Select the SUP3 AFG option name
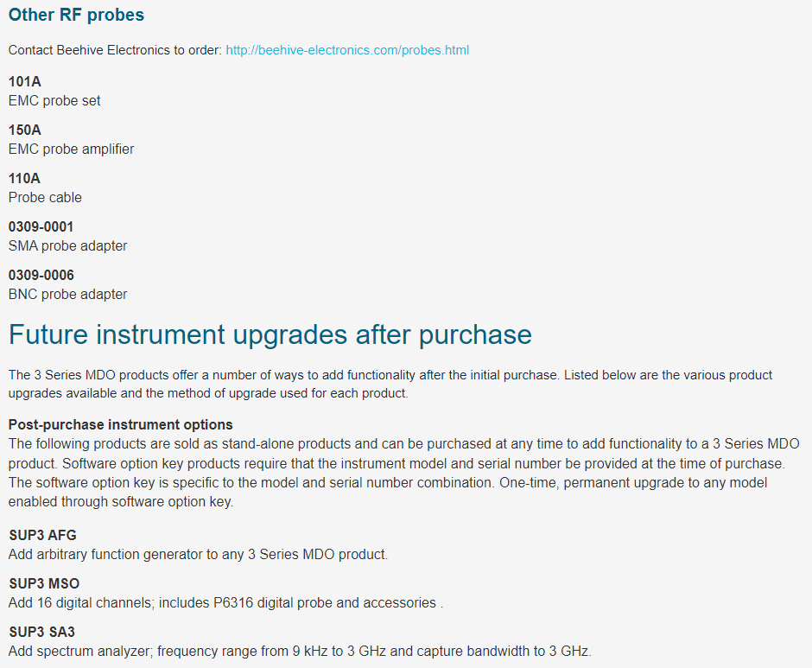This screenshot has width=812, height=668. [42, 535]
